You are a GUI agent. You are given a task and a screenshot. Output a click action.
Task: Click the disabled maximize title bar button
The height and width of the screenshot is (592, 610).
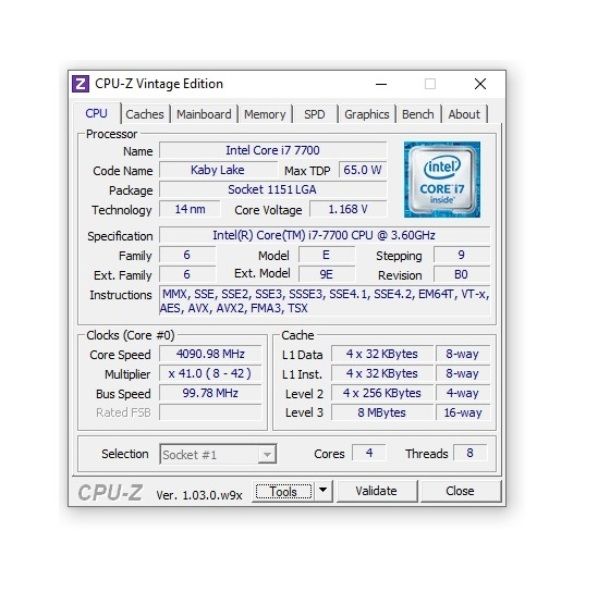click(430, 84)
